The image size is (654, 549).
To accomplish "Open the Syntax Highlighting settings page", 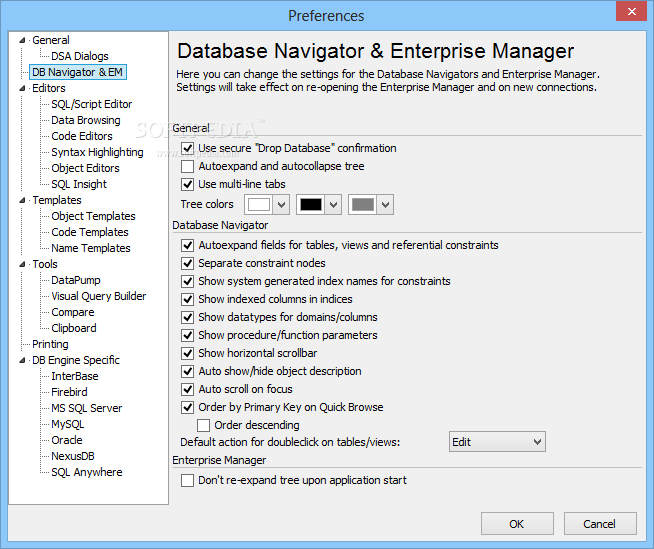I will tap(97, 152).
